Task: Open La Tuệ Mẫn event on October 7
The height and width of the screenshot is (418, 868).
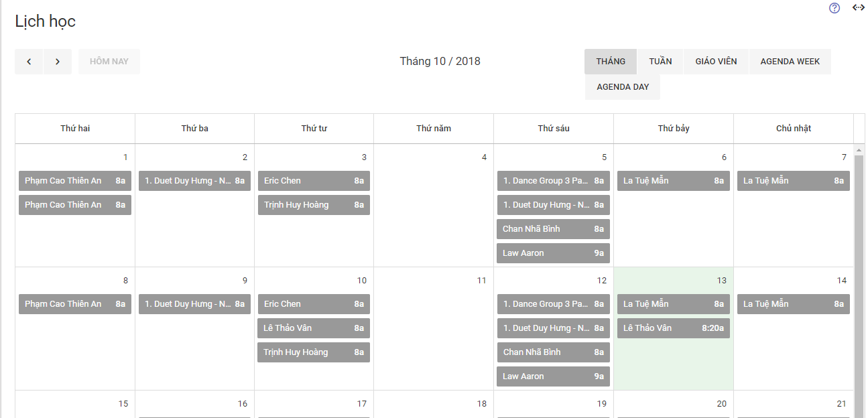Action: coord(793,181)
